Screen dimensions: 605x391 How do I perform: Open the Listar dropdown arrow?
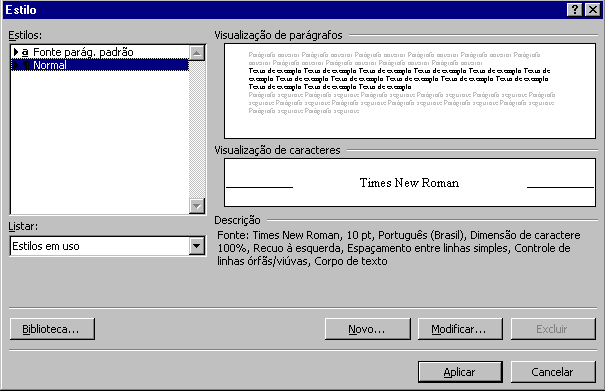197,246
